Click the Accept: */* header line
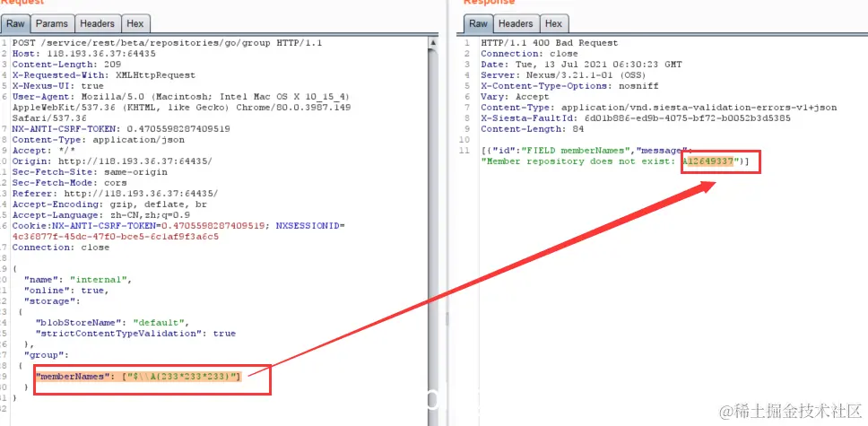Image resolution: width=868 pixels, height=426 pixels. click(x=44, y=150)
